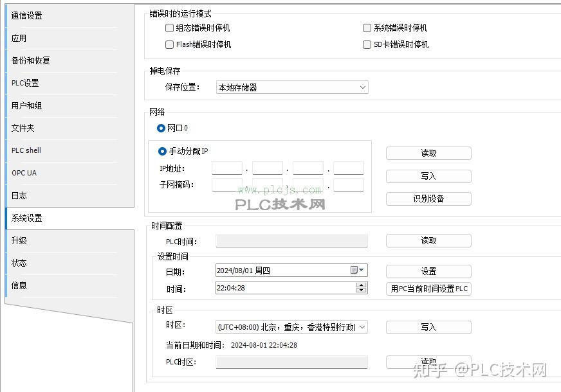Switch to the 状态 tab
This screenshot has height=392, width=561.
pos(69,263)
